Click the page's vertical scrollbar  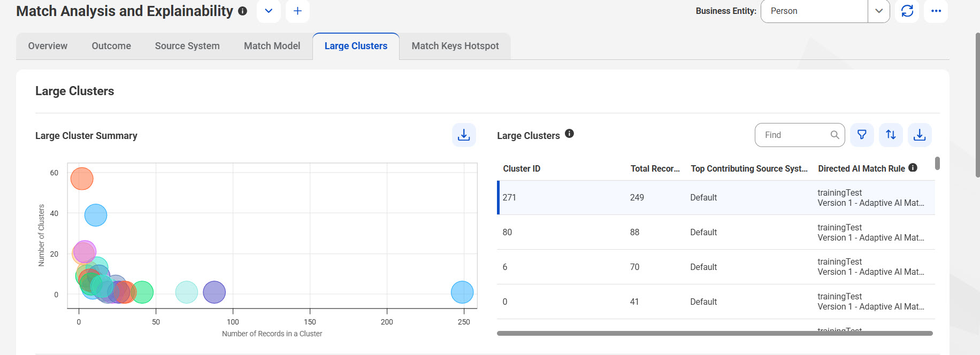pos(977,105)
